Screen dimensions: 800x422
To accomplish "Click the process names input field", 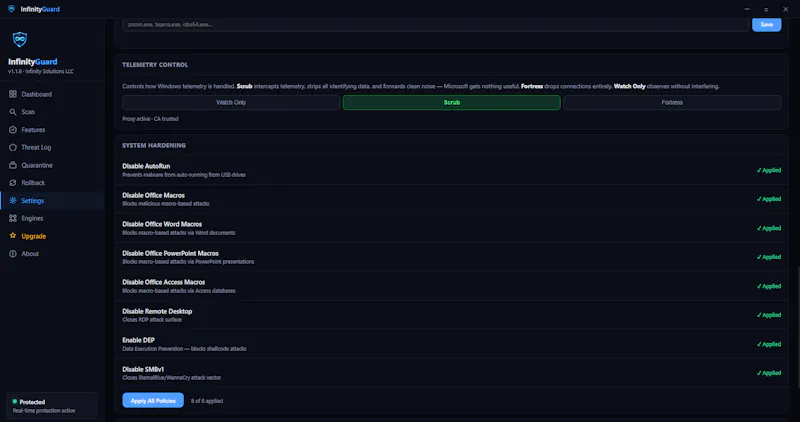I will [435, 24].
